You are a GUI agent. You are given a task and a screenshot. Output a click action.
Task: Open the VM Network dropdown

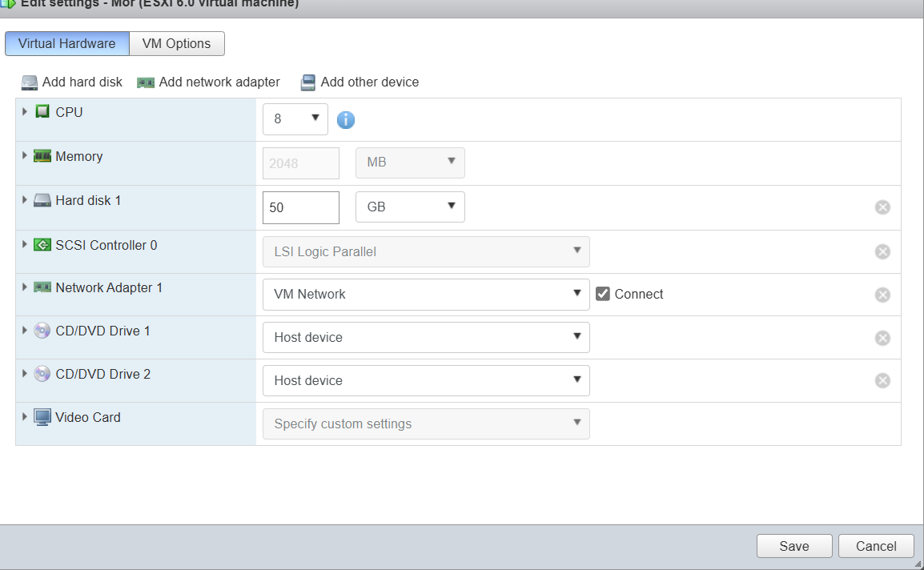point(426,294)
